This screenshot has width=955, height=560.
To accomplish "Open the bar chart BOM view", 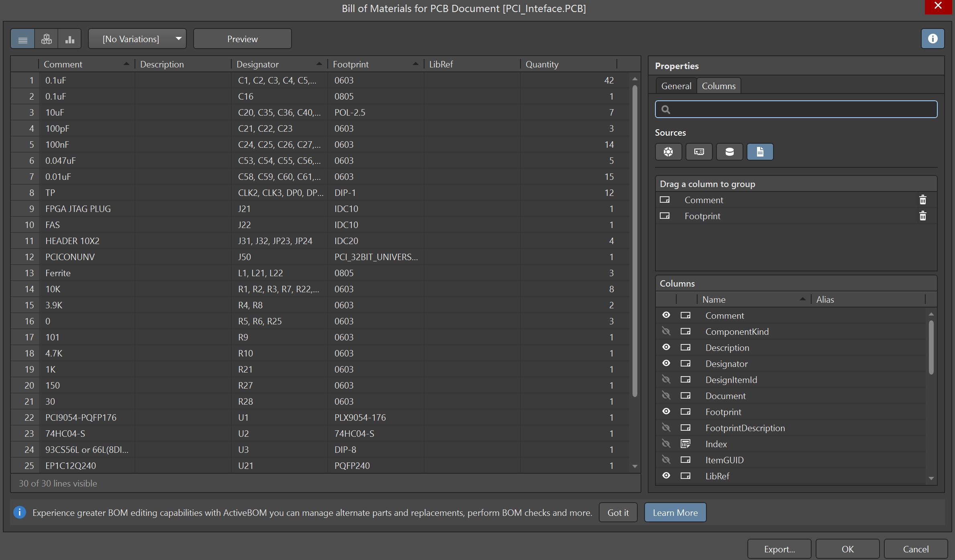I will [x=69, y=39].
